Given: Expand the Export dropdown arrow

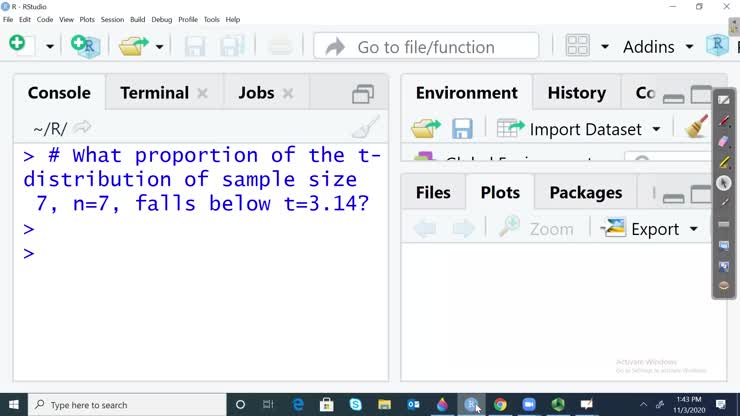Looking at the screenshot, I should pos(694,229).
